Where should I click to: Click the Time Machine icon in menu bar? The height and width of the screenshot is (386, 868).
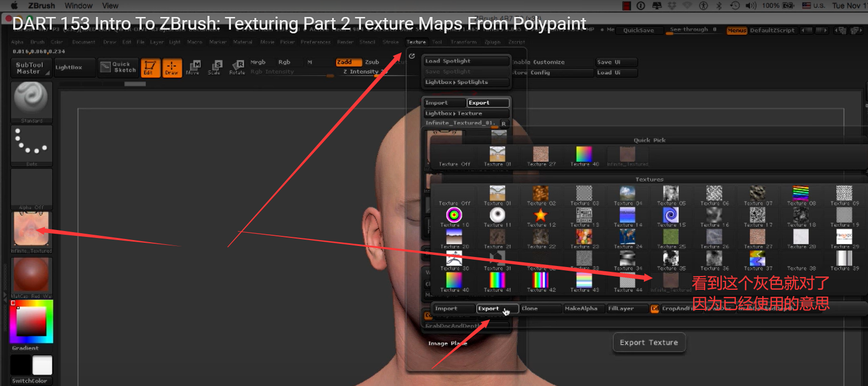[x=735, y=6]
